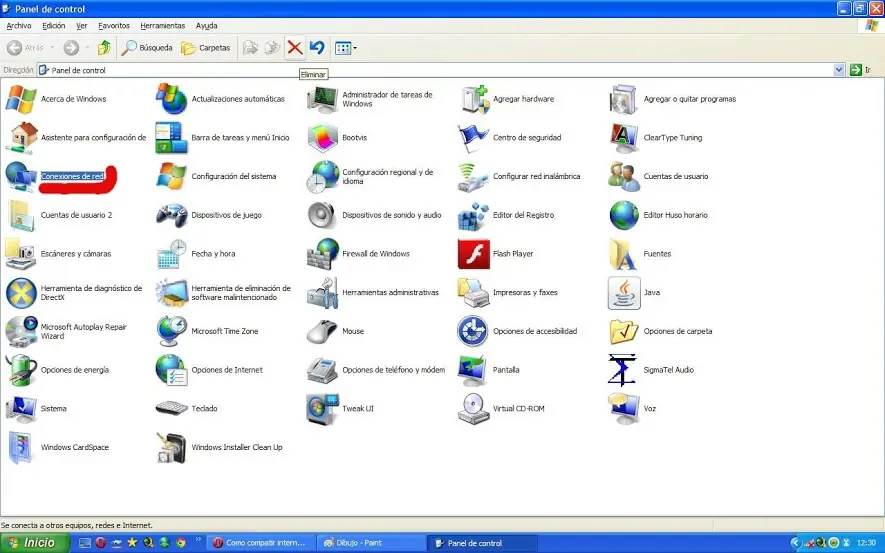Click the Búsqueda toolbar button
The height and width of the screenshot is (553, 885).
click(147, 48)
